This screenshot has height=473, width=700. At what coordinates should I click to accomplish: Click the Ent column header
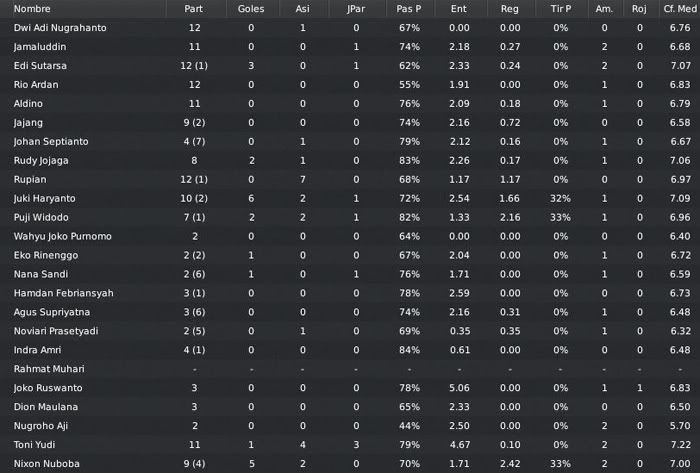click(459, 9)
